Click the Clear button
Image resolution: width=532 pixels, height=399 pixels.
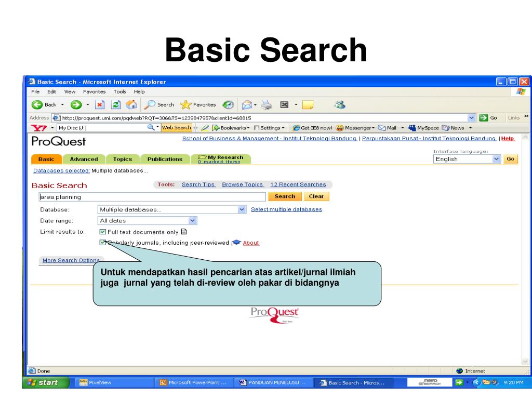(316, 196)
